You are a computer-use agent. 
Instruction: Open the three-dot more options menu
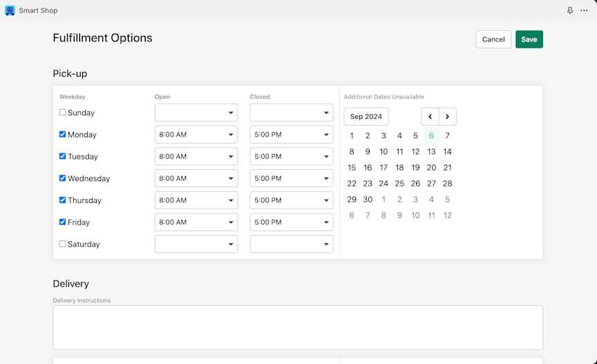[584, 10]
